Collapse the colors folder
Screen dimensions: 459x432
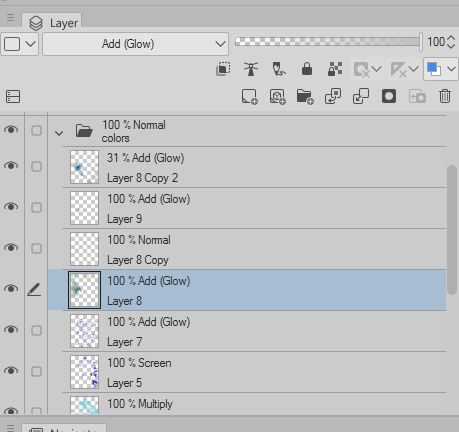click(59, 133)
